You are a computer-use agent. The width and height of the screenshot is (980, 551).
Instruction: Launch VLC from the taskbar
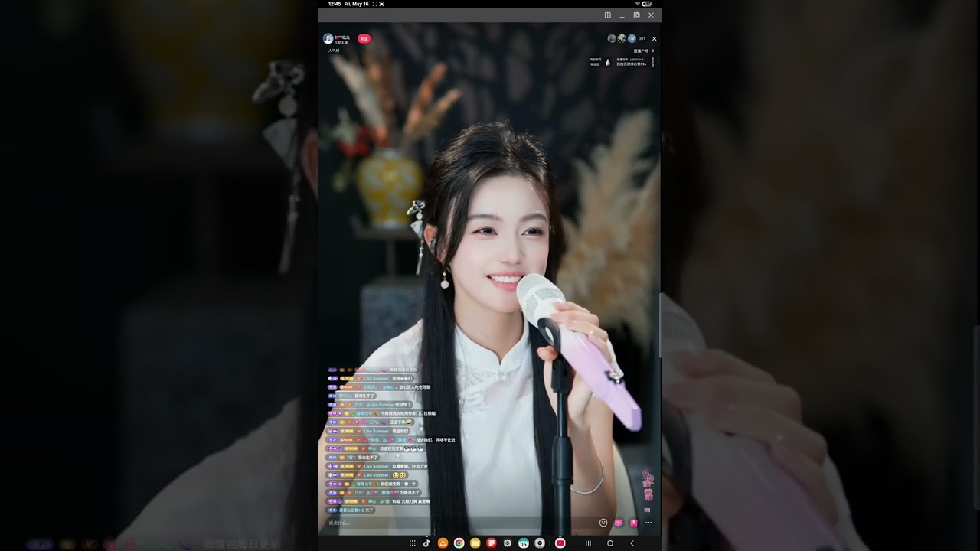443,543
